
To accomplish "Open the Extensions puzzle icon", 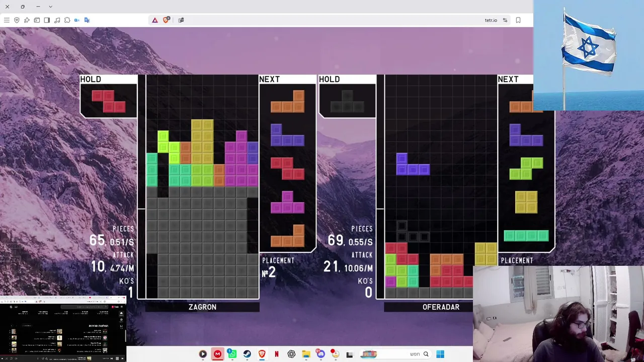I will 67,20.
